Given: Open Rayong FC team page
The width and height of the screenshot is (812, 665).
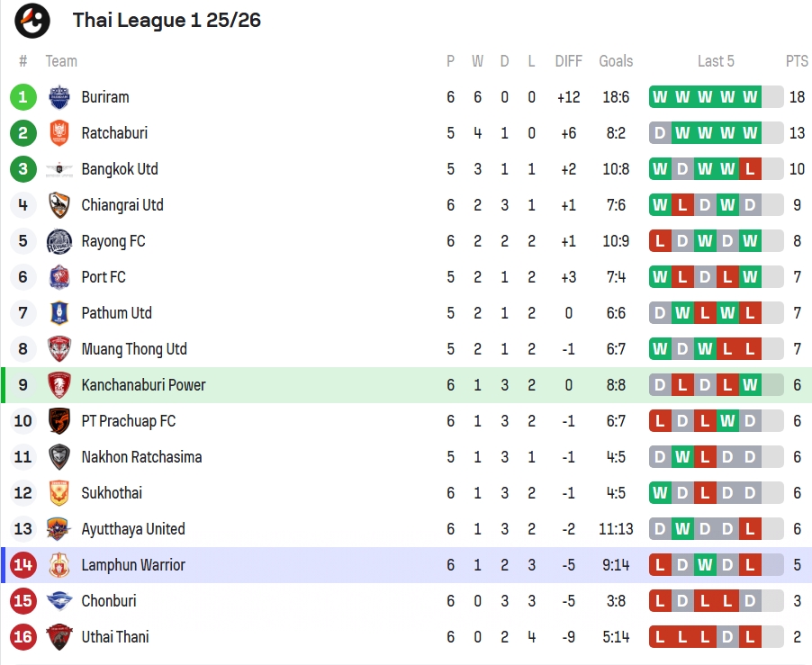Looking at the screenshot, I should (113, 241).
